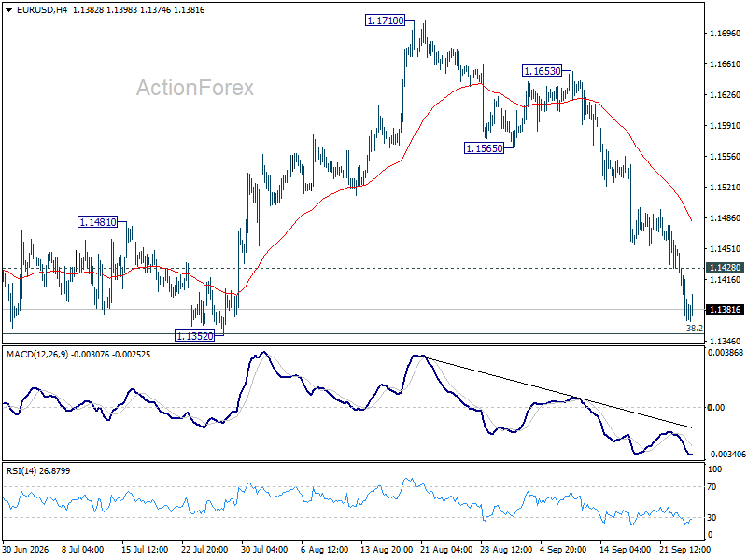This screenshot has width=747, height=560.
Task: Open the EURUSD,H4 chart dropdown triangle
Action: click(8, 10)
